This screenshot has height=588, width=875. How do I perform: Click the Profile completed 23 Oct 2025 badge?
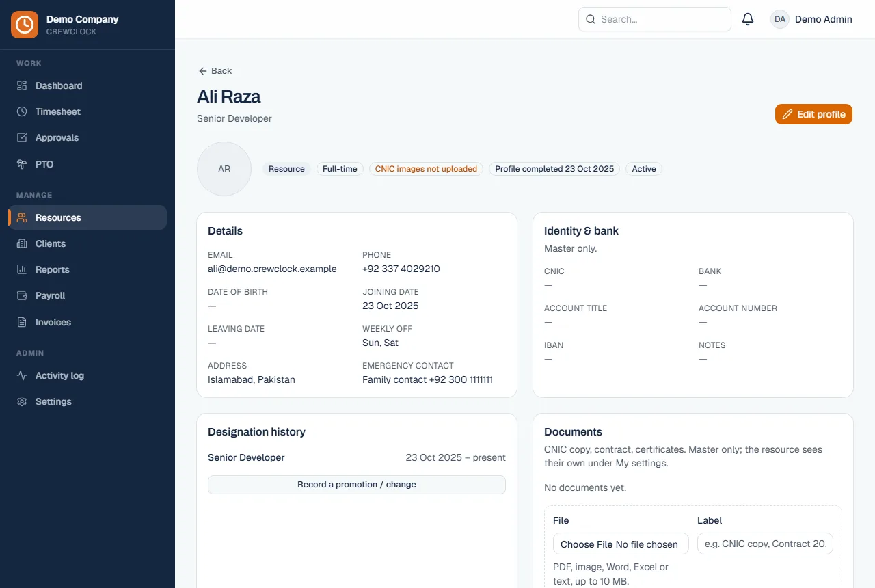tap(554, 169)
